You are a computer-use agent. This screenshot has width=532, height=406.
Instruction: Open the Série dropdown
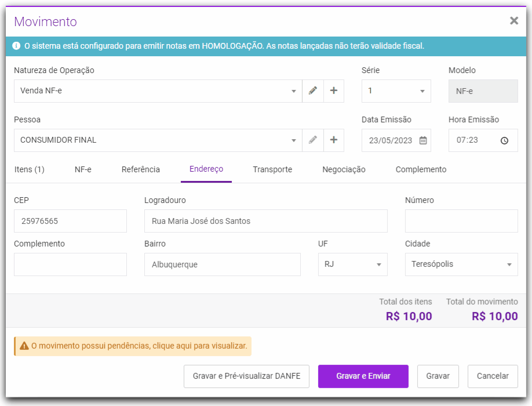(x=422, y=91)
